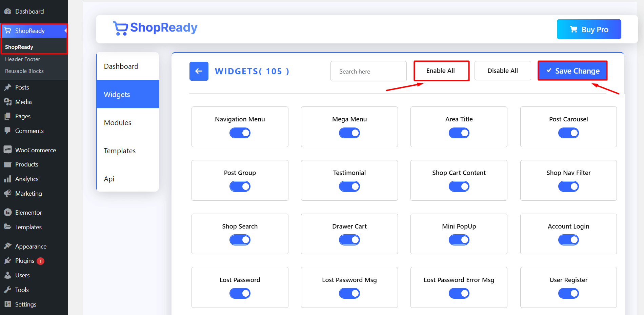Click the Tools wrench icon
Screen dimensions: 644x315
[x=7, y=290]
